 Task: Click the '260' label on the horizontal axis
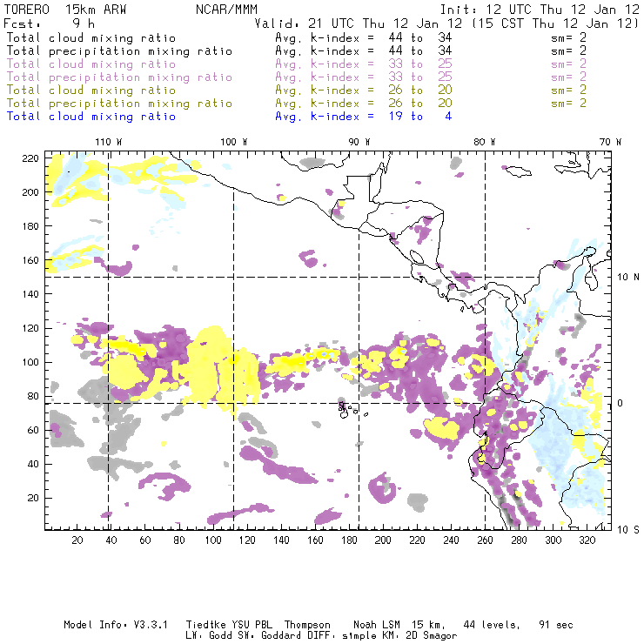coord(485,540)
